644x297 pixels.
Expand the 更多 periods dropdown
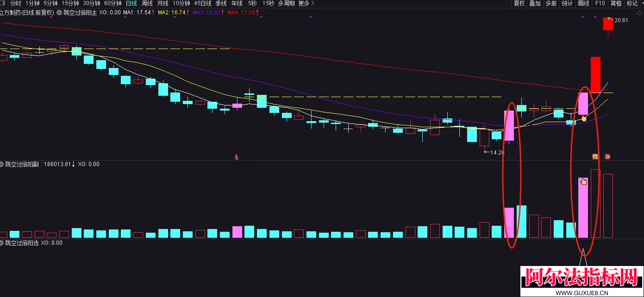[x=306, y=3]
